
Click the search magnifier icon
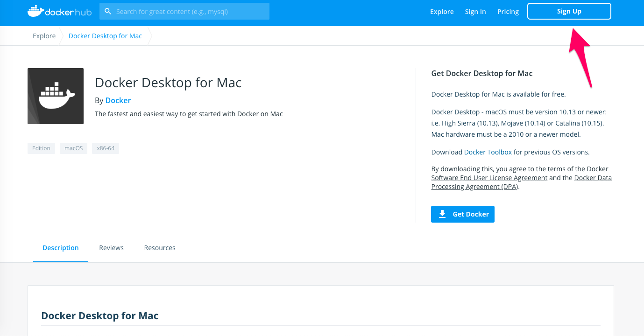tap(108, 11)
